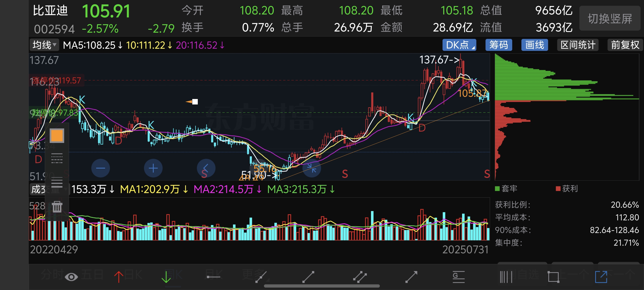644x290 pixels.
Task: Select the red up-arrow marker tool
Action: pos(119,277)
